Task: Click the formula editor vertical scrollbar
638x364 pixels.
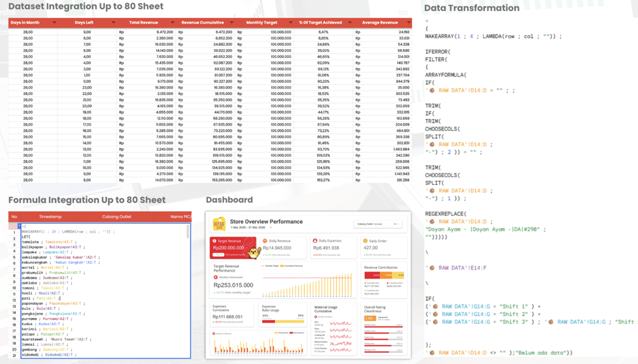Action: point(188,232)
